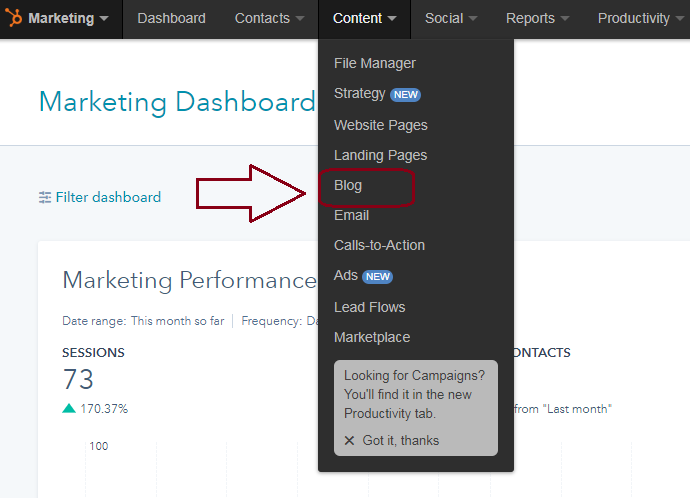Open the Marketing account dropdown
This screenshot has width=690, height=498.
[x=68, y=18]
